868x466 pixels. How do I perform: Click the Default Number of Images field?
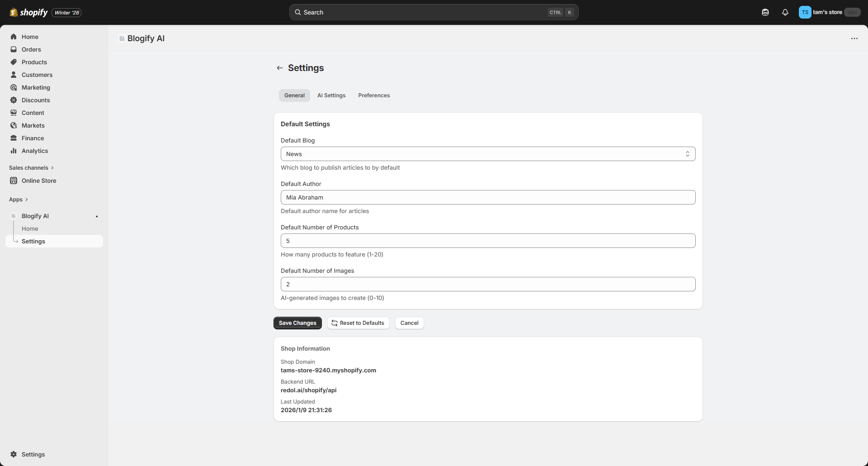click(488, 284)
